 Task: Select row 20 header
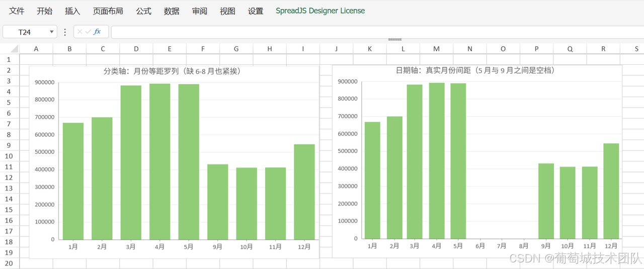click(10, 263)
